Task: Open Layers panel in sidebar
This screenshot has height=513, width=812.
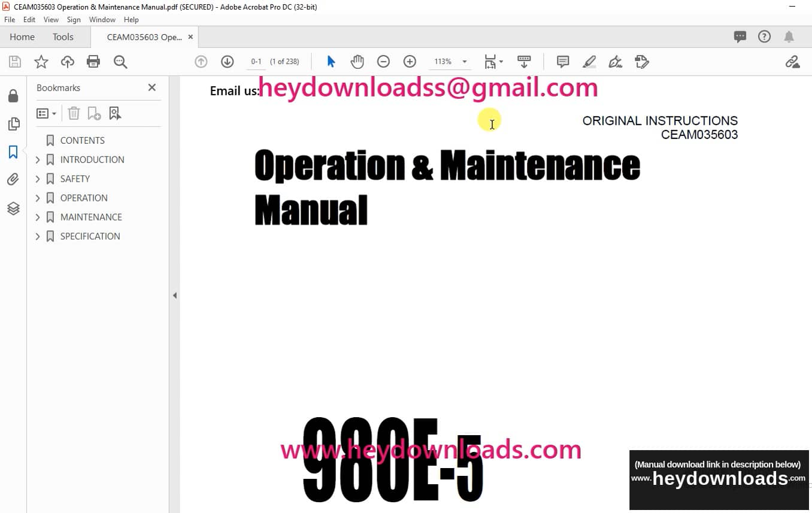Action: [13, 209]
